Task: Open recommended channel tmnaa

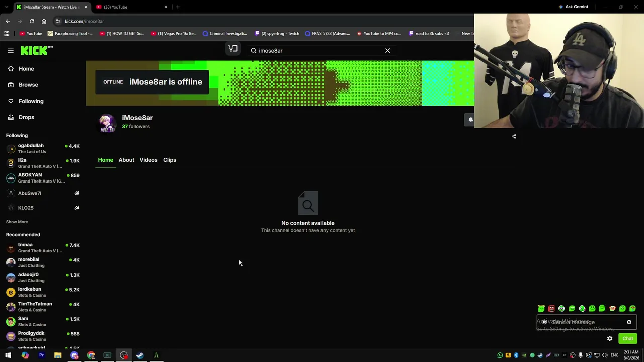Action: point(43,248)
